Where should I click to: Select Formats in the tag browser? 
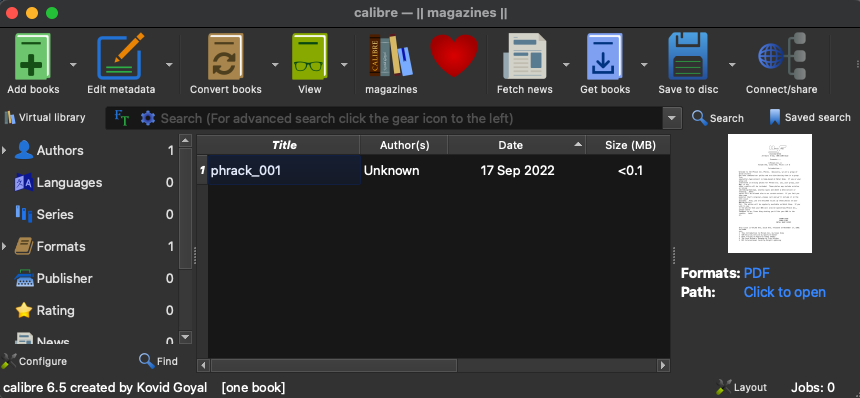(x=61, y=246)
